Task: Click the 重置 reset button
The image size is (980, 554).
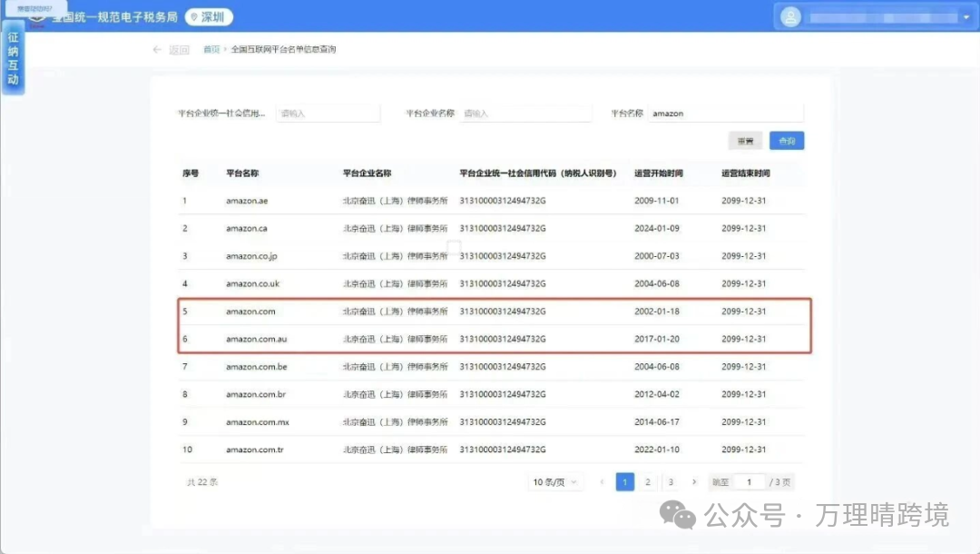Action: pos(745,142)
